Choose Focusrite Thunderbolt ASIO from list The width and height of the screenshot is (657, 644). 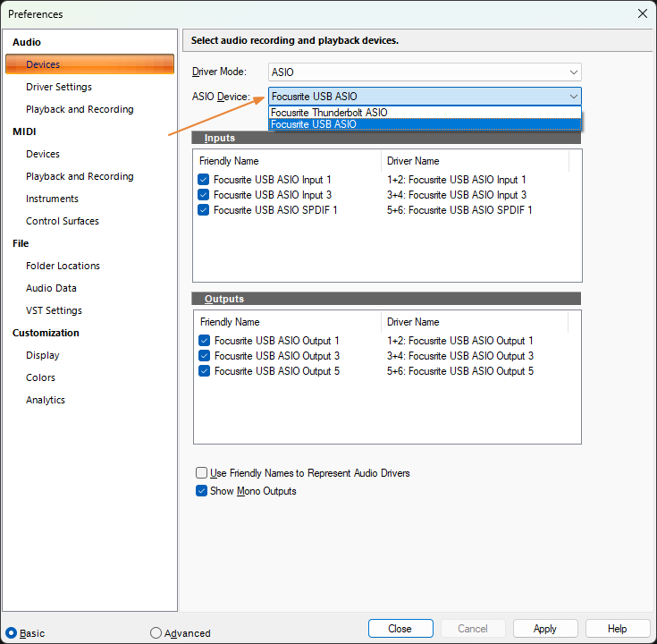[x=425, y=113]
